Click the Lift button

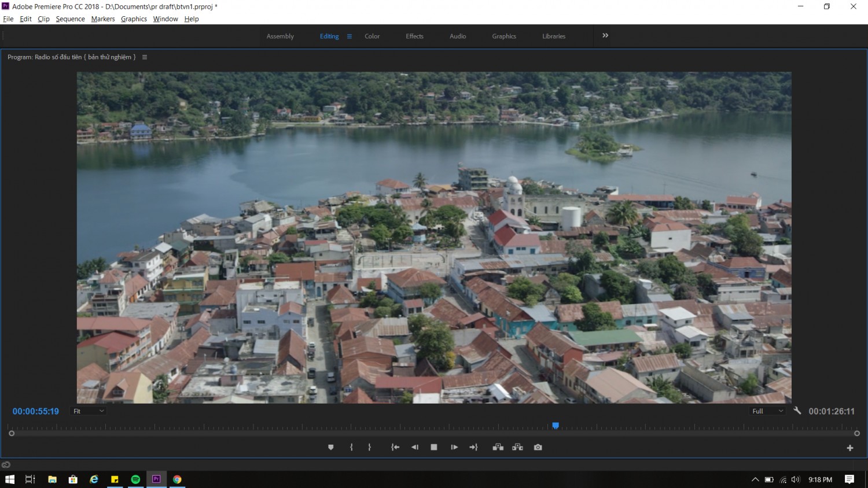tap(498, 447)
